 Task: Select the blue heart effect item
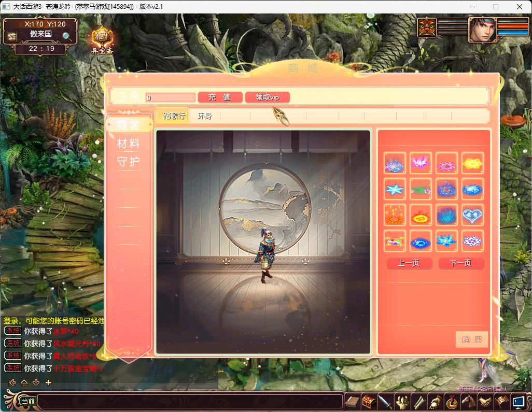click(x=472, y=215)
